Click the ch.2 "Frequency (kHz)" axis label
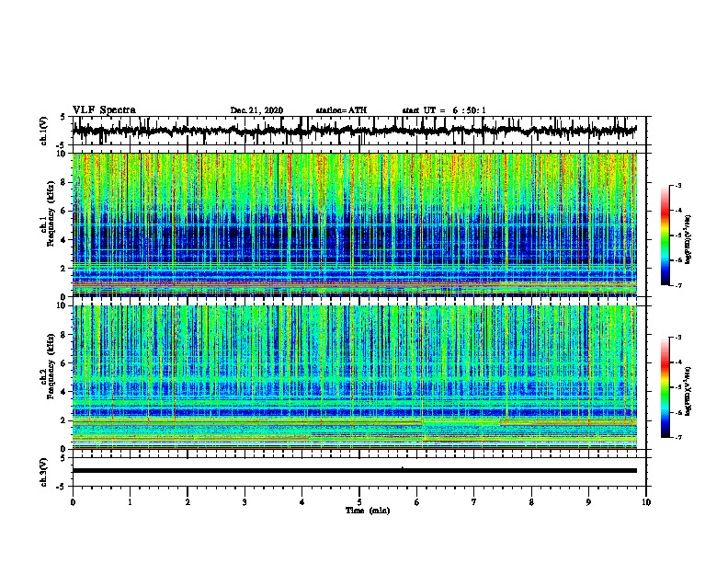This screenshot has height=563, width=728. click(x=51, y=366)
